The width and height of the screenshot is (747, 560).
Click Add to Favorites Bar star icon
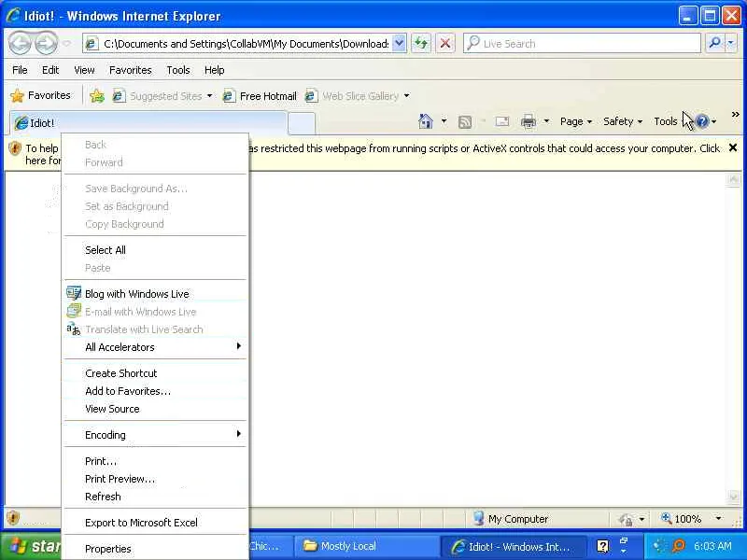click(x=97, y=96)
